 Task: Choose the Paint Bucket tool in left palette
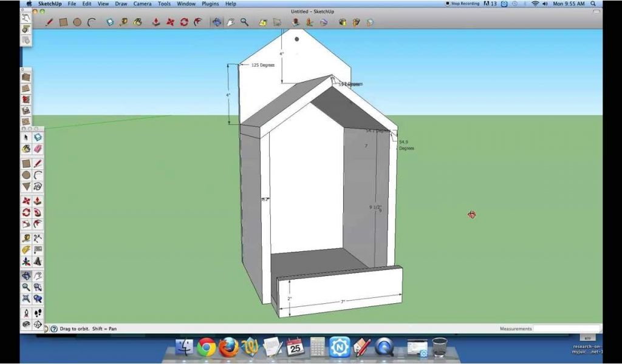26,149
